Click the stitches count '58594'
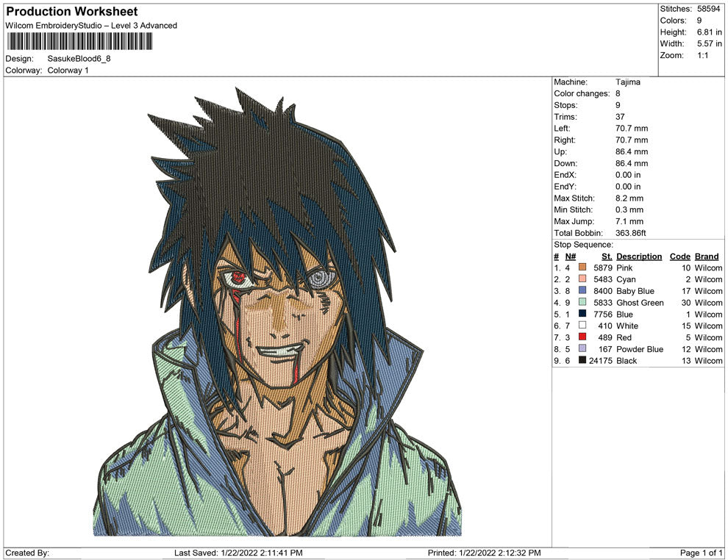The width and height of the screenshot is (728, 560). [x=708, y=9]
